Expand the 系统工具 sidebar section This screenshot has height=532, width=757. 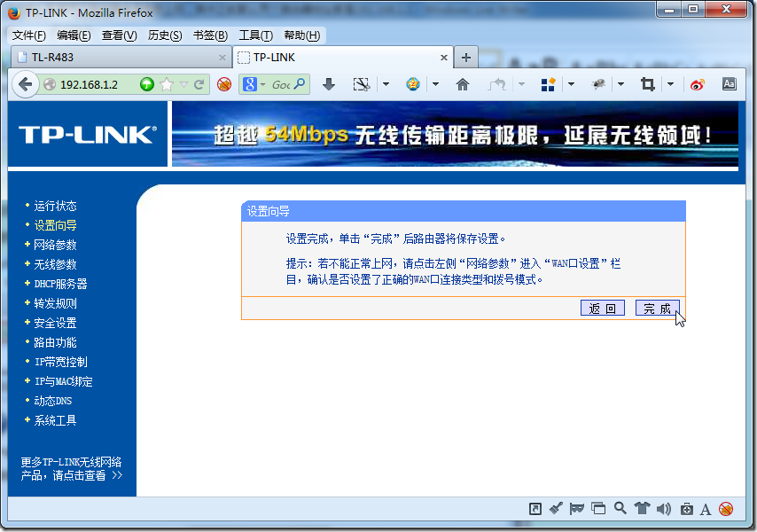pyautogui.click(x=55, y=420)
